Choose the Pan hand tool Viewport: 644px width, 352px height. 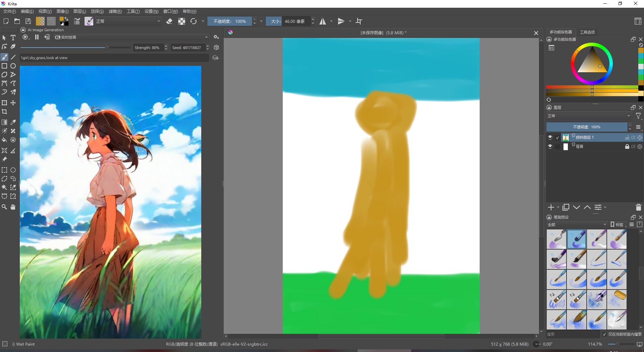point(13,207)
